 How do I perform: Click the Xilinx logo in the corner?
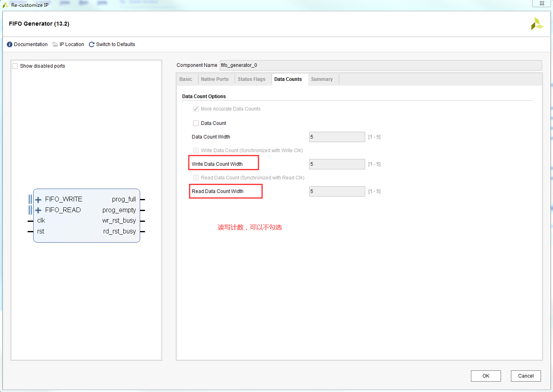[537, 23]
